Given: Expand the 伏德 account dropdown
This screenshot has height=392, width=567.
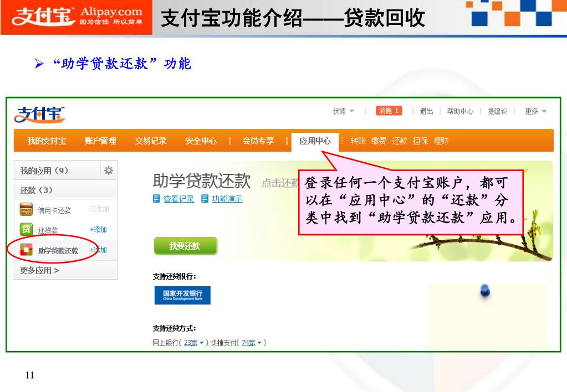Looking at the screenshot, I should [343, 111].
